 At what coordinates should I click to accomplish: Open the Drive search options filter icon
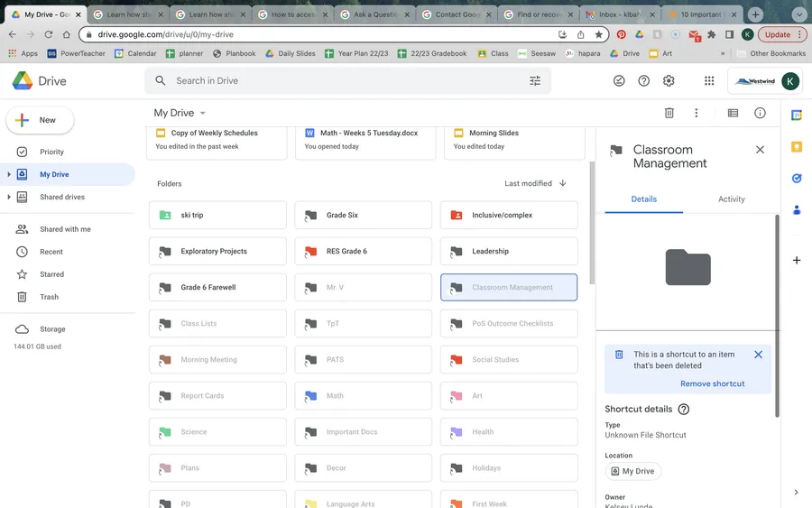tap(535, 80)
